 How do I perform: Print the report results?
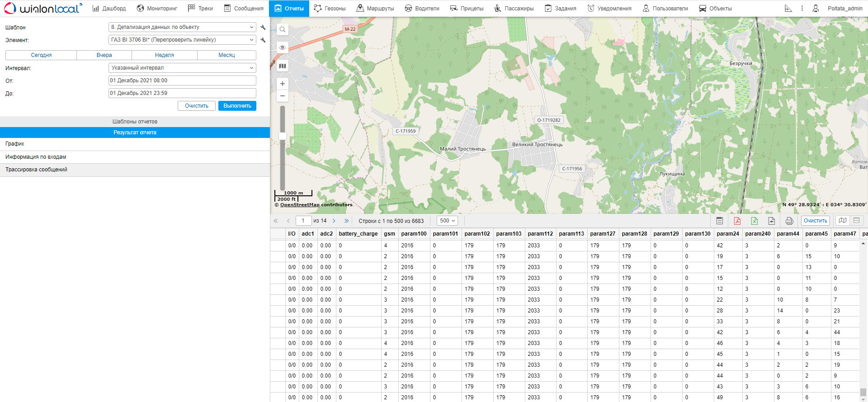789,221
